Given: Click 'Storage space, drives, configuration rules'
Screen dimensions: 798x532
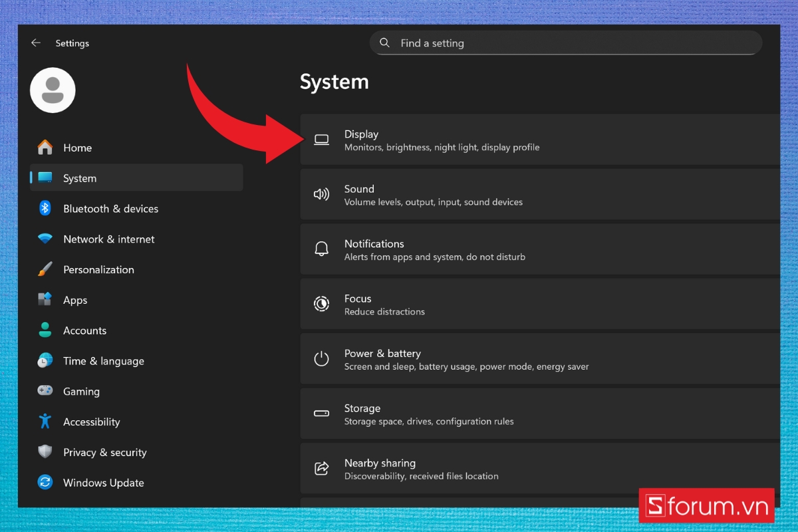Looking at the screenshot, I should click(x=429, y=421).
